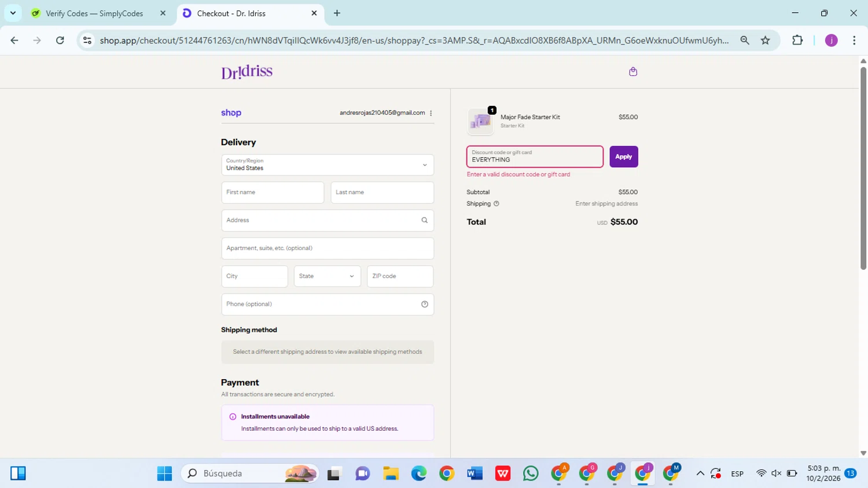Image resolution: width=868 pixels, height=488 pixels.
Task: Open Chrome profile avatar
Action: tap(831, 40)
